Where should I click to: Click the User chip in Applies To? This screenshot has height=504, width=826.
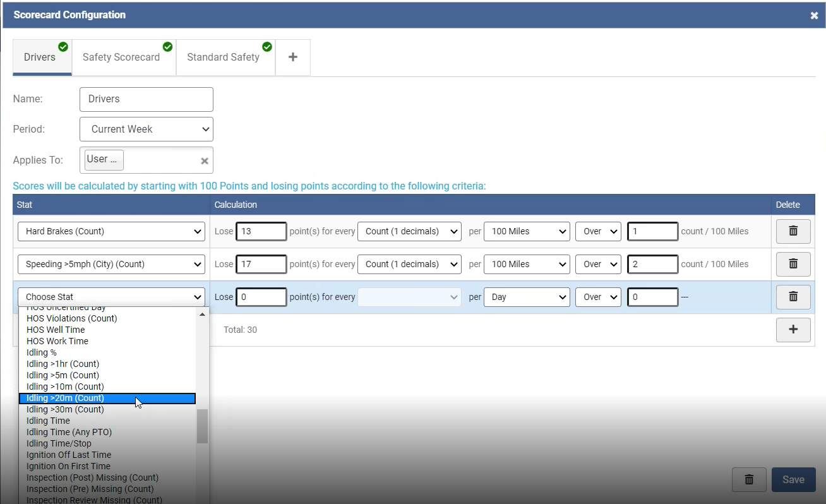102,159
